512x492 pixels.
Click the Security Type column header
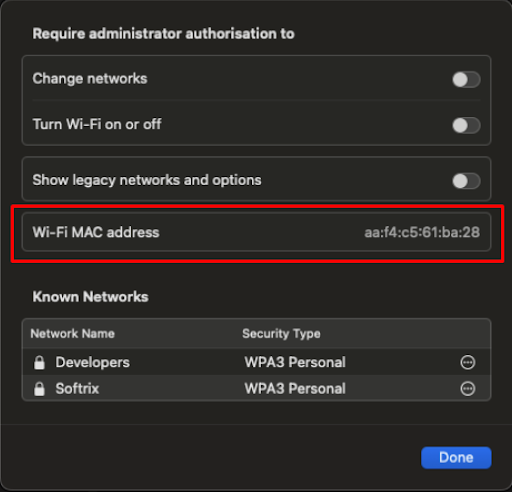point(281,334)
